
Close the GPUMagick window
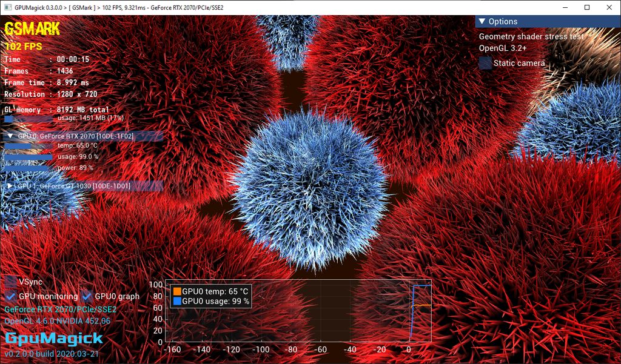tap(609, 7)
